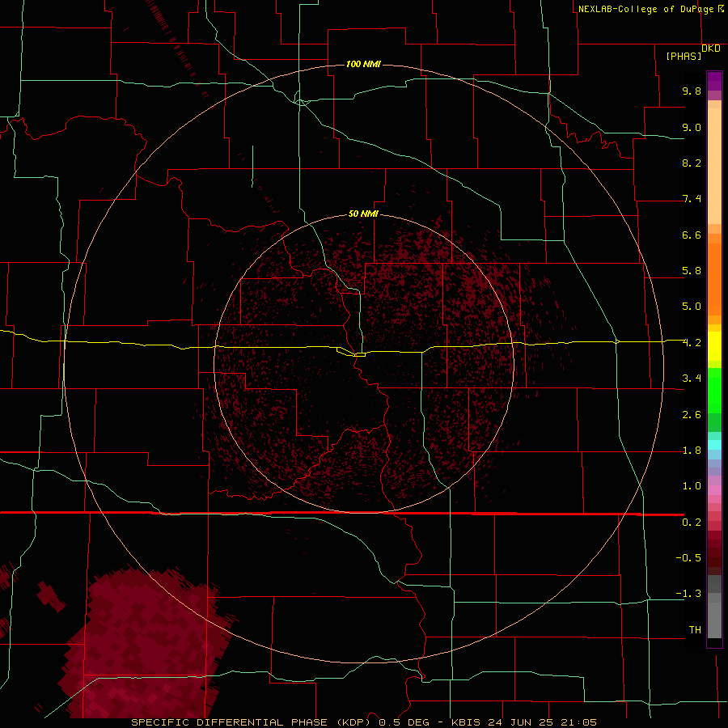Select the 9.8 scale value
The width and height of the screenshot is (728, 728).
pyautogui.click(x=692, y=91)
